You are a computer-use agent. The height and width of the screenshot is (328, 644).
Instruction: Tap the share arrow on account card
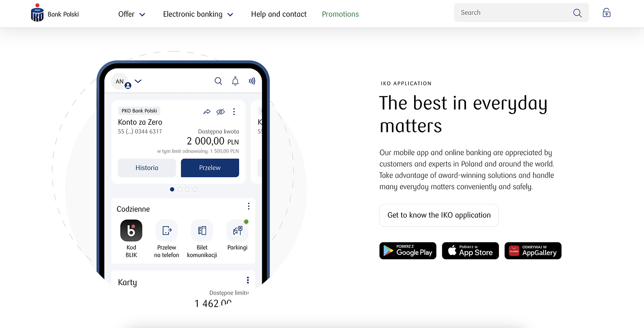[207, 112]
